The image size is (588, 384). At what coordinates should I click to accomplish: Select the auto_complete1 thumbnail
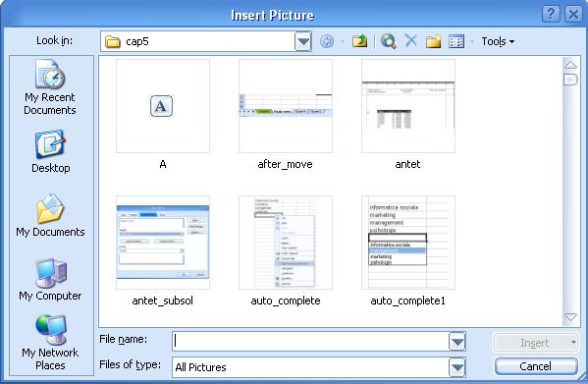point(408,243)
